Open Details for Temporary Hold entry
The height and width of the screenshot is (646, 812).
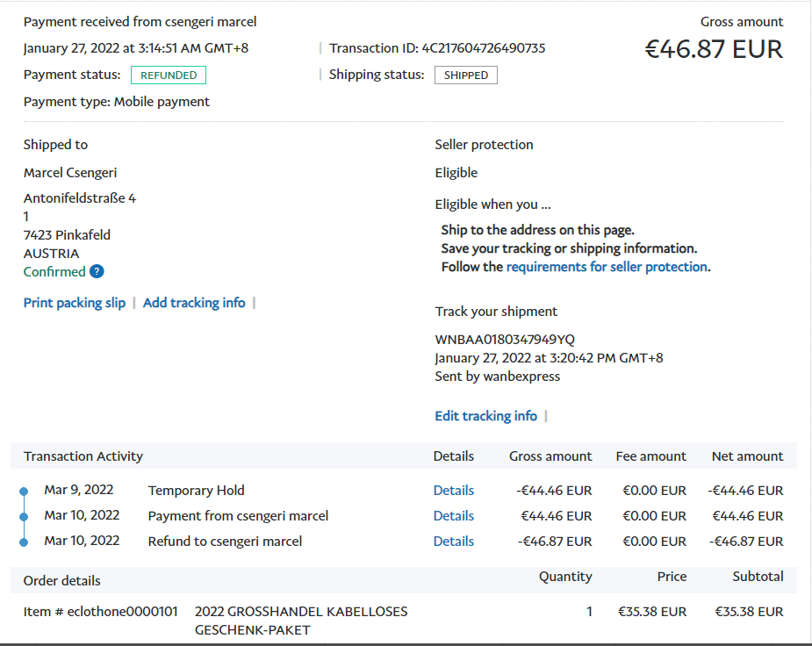pos(453,491)
